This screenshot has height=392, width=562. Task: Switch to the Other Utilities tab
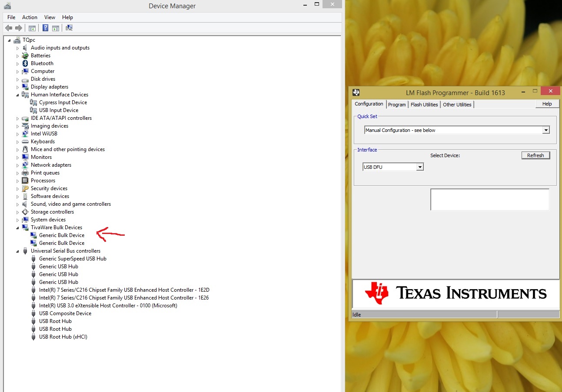(x=457, y=105)
